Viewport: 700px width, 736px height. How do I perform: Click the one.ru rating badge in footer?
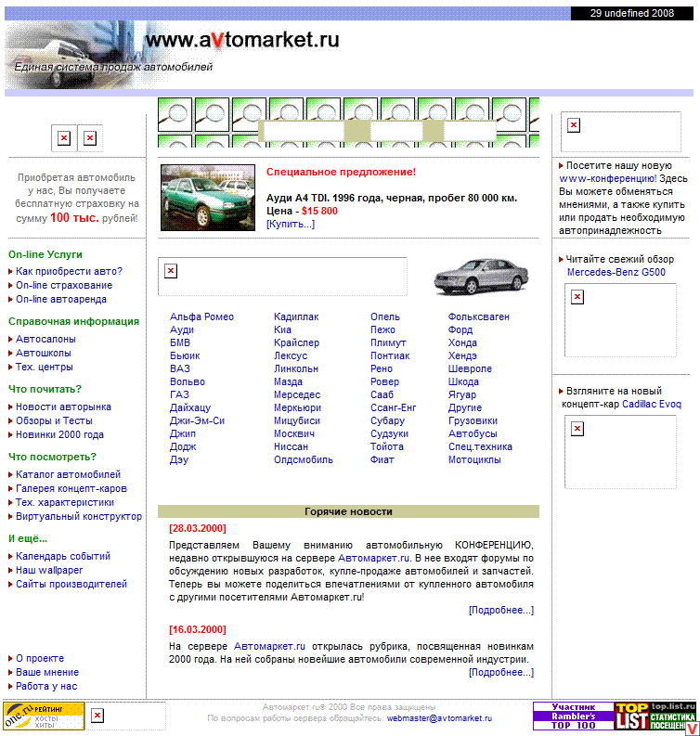point(44,716)
